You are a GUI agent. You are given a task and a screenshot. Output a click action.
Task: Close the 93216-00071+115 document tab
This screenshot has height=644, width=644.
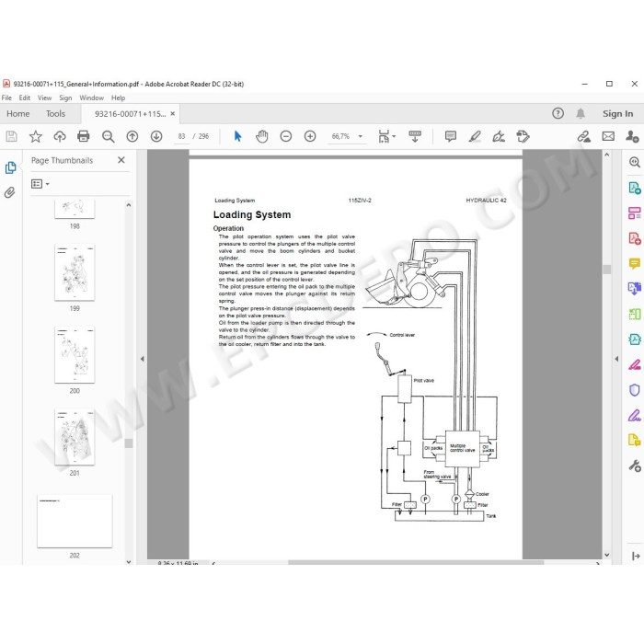pyautogui.click(x=173, y=114)
